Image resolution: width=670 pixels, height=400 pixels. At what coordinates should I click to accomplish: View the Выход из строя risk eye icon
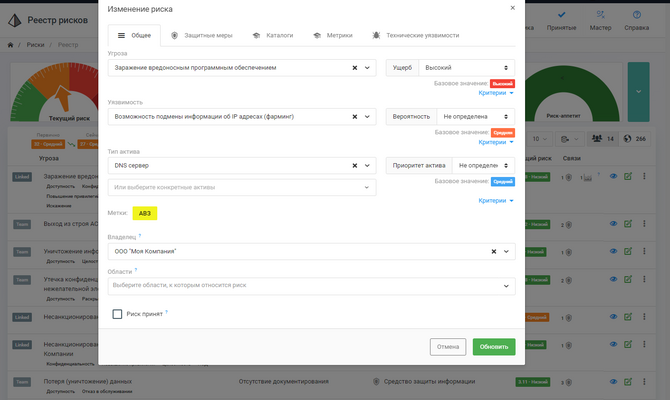pos(613,224)
